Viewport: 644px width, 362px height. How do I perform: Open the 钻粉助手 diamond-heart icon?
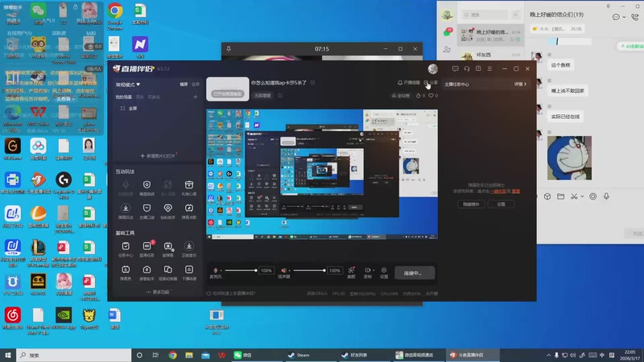click(x=168, y=208)
